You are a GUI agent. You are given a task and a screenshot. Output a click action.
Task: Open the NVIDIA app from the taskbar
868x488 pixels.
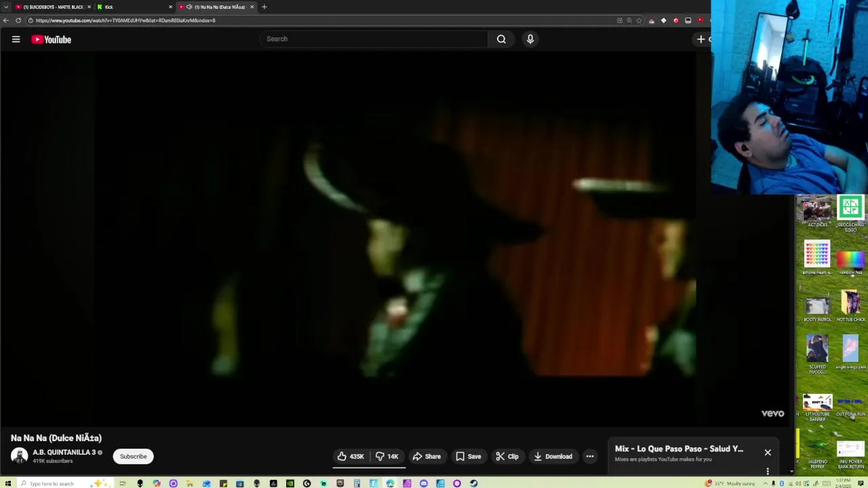coord(290,483)
